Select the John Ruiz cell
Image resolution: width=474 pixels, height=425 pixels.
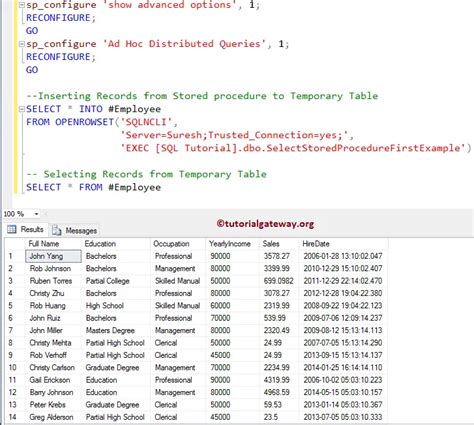pyautogui.click(x=53, y=318)
